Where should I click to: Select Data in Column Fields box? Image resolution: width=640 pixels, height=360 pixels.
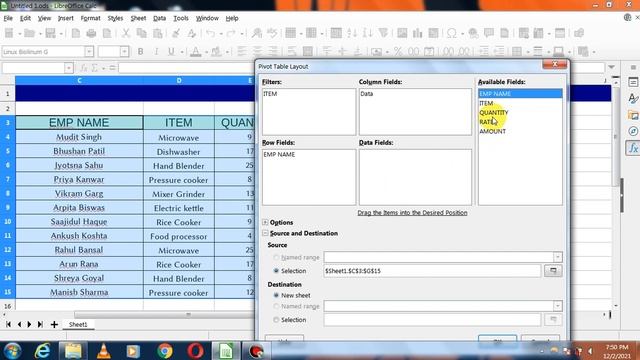[x=367, y=94]
